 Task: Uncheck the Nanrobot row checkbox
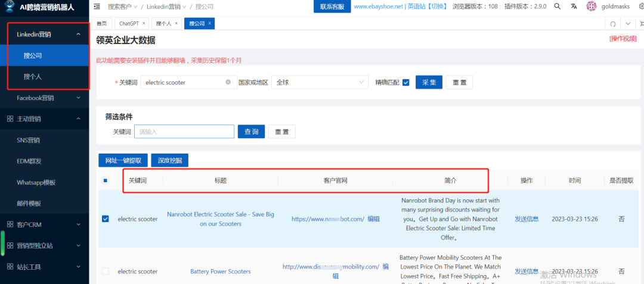tap(106, 219)
